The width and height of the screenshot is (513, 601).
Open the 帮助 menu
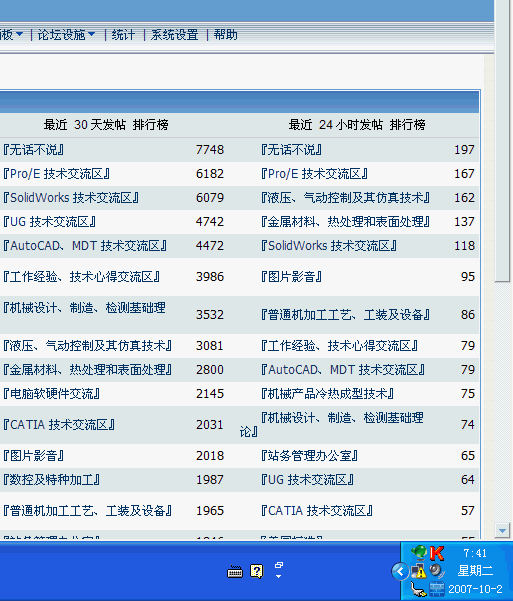tap(225, 35)
